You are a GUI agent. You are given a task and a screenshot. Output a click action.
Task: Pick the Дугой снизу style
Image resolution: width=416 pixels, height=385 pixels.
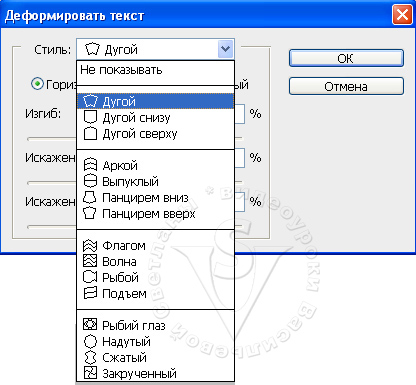[155, 117]
